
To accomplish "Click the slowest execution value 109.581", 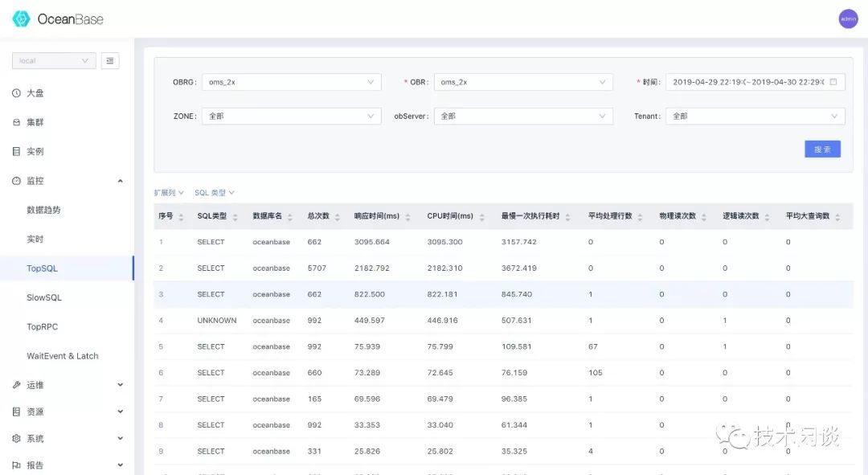I will [517, 346].
